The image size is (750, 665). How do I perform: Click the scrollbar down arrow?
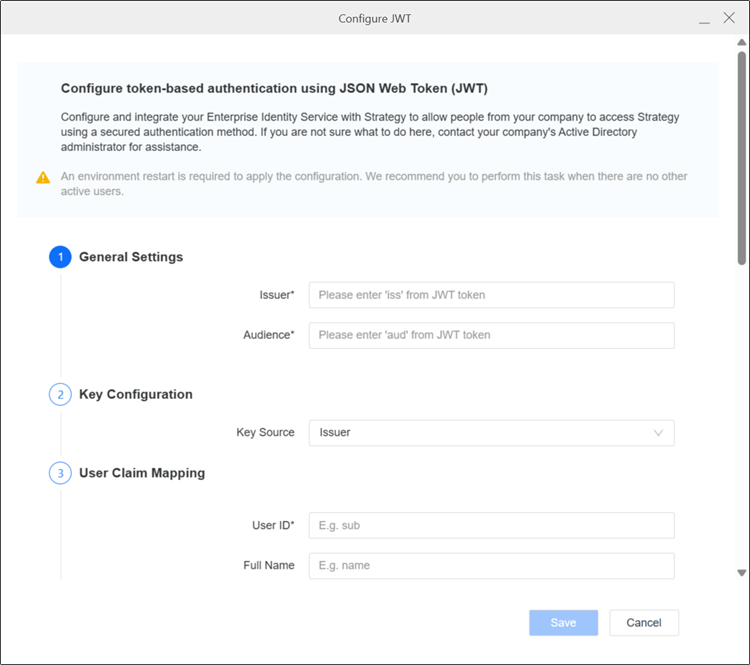click(741, 573)
